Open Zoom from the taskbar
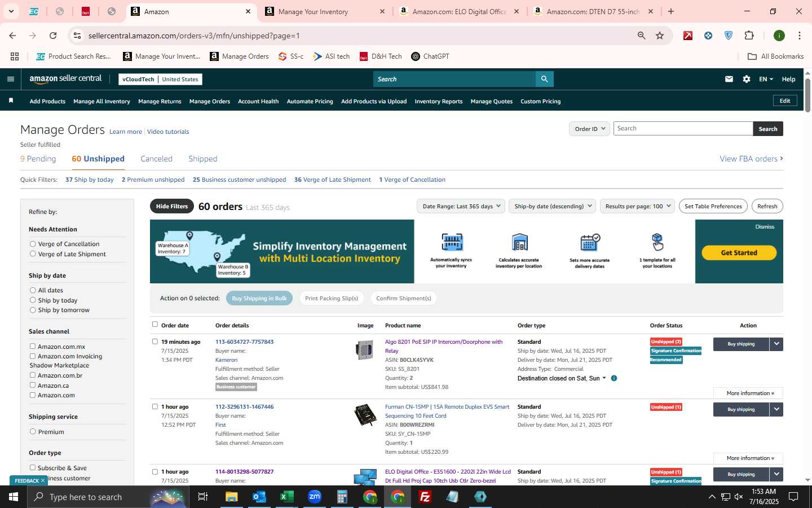The width and height of the screenshot is (812, 508). tap(315, 497)
